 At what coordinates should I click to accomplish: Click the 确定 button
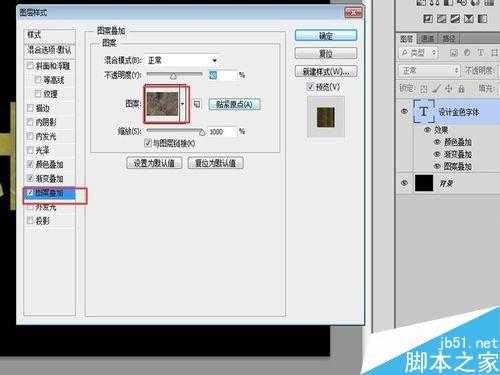pos(326,36)
